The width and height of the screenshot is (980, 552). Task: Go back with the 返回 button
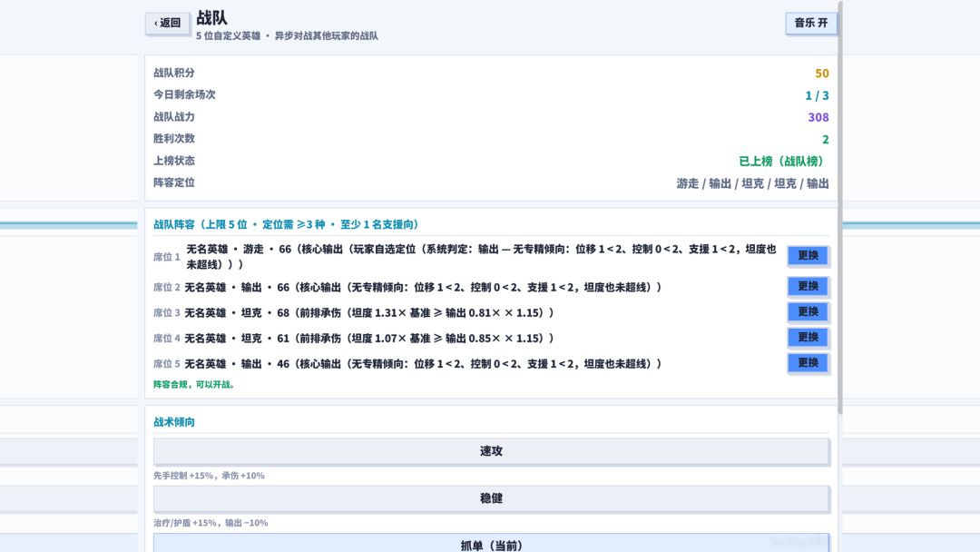coord(168,23)
